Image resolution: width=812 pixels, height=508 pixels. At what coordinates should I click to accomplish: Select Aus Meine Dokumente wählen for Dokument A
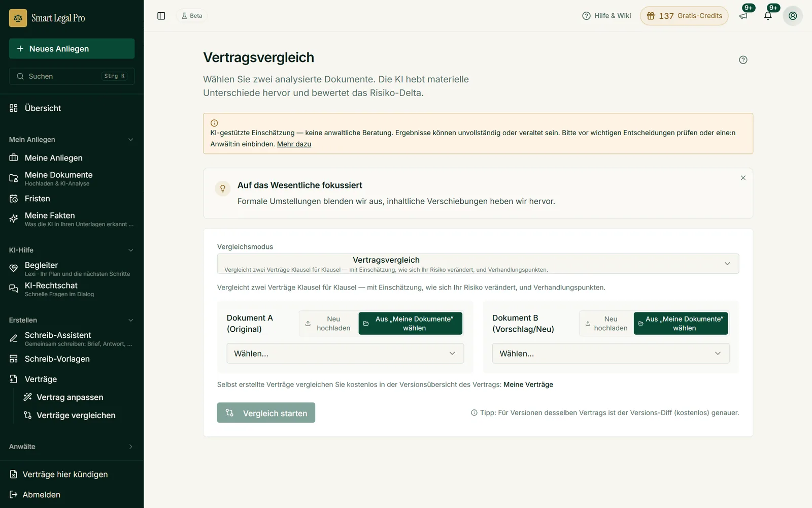(411, 324)
